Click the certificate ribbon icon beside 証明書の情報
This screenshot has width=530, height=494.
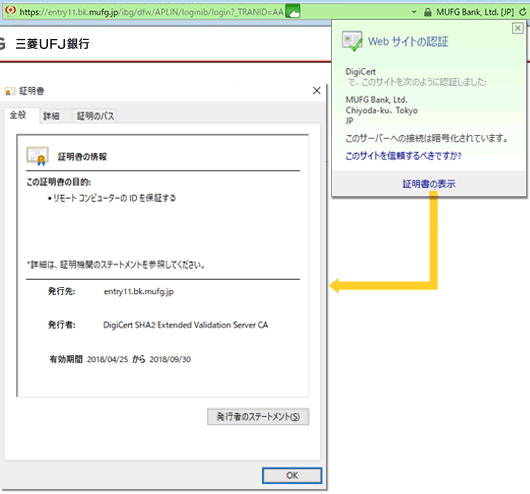(x=38, y=156)
